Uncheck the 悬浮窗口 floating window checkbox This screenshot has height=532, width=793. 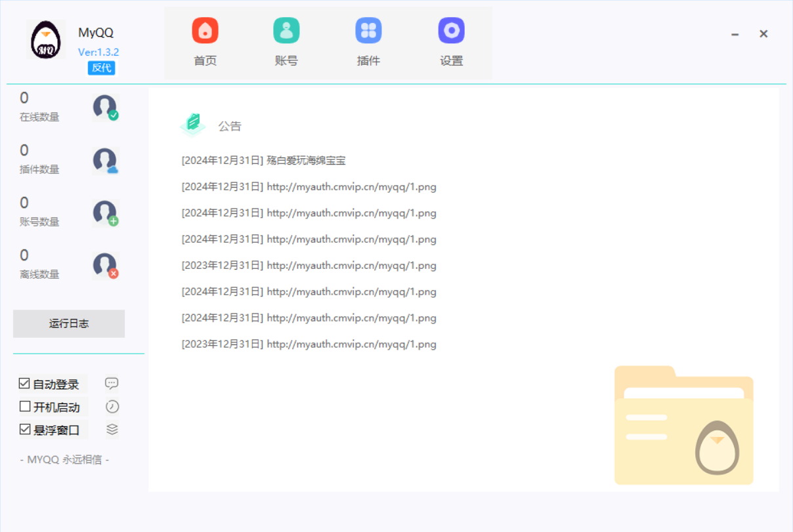pos(25,430)
